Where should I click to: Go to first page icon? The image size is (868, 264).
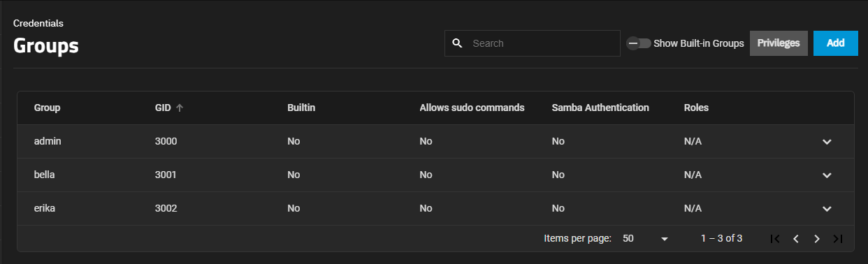click(774, 239)
